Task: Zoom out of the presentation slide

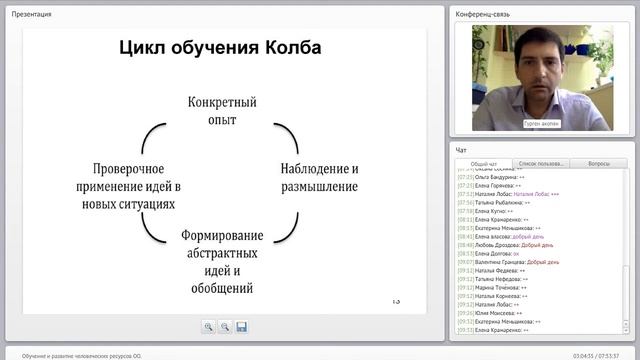Action: point(225,327)
